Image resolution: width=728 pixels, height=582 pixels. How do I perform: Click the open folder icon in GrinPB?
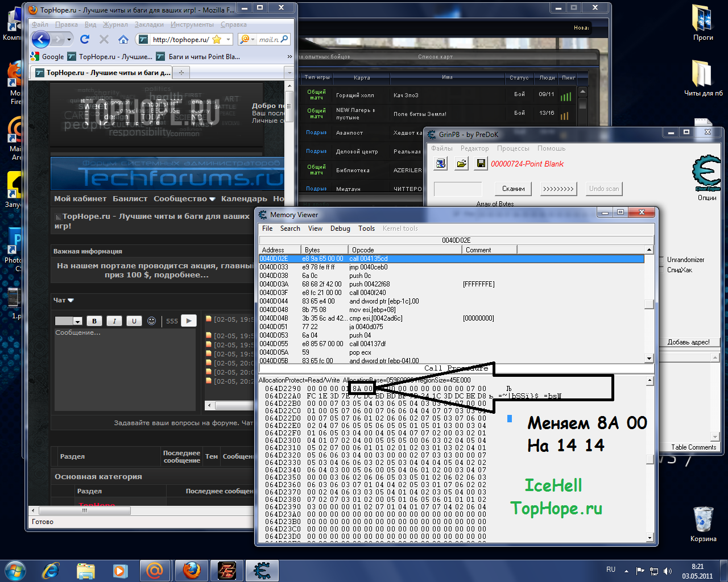click(x=461, y=164)
